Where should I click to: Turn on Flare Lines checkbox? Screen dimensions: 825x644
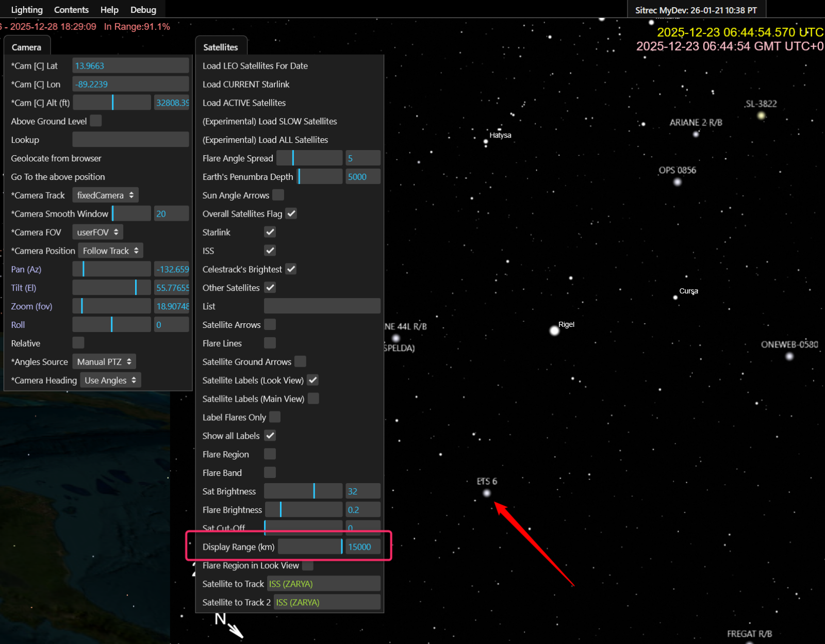(270, 343)
